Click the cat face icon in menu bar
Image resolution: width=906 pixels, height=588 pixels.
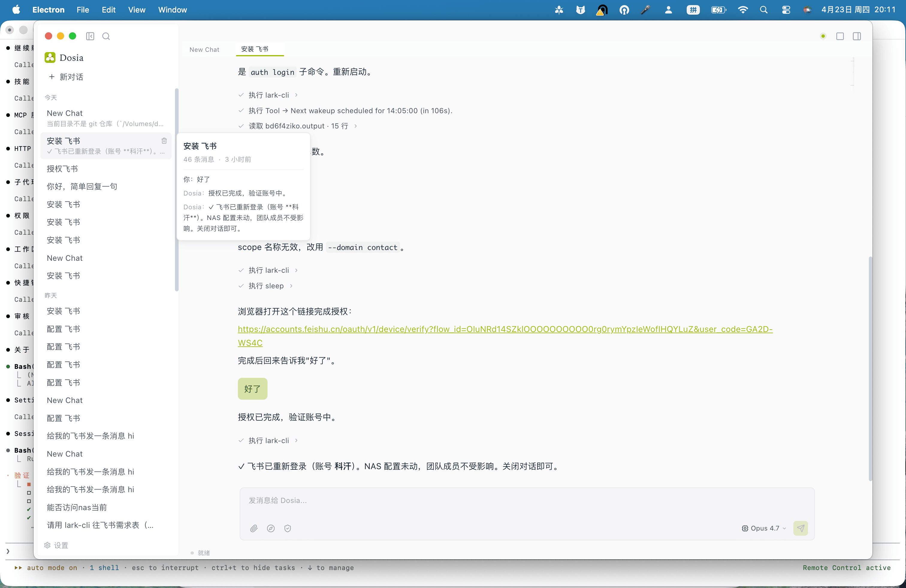(x=580, y=10)
